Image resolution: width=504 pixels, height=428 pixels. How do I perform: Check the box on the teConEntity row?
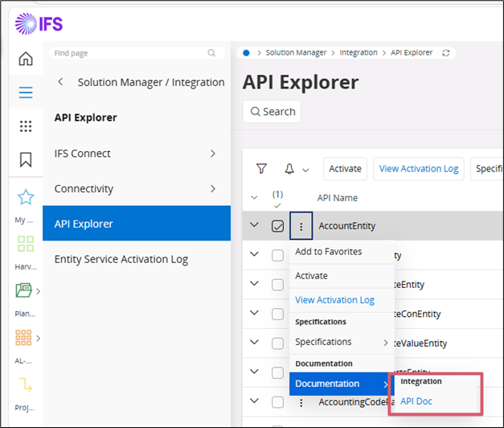[x=277, y=314]
